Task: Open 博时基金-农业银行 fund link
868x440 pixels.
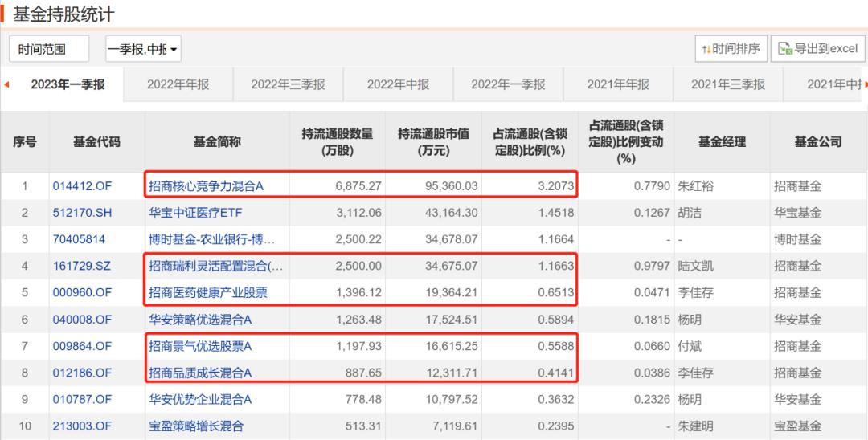Action: pos(211,239)
